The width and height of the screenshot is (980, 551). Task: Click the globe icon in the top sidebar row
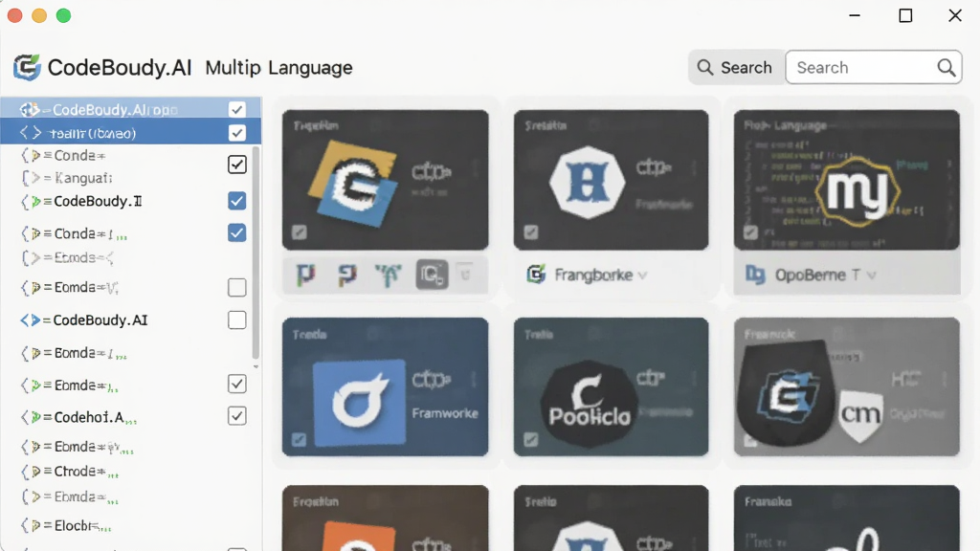(x=29, y=110)
